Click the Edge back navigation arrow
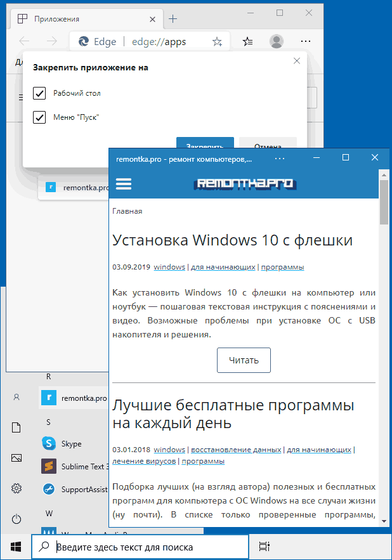 click(24, 41)
